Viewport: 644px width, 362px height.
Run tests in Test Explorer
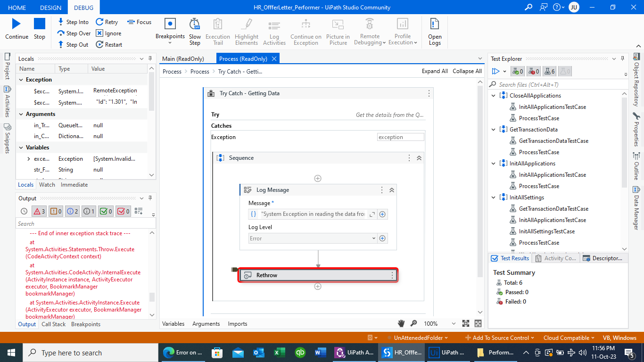(x=495, y=72)
